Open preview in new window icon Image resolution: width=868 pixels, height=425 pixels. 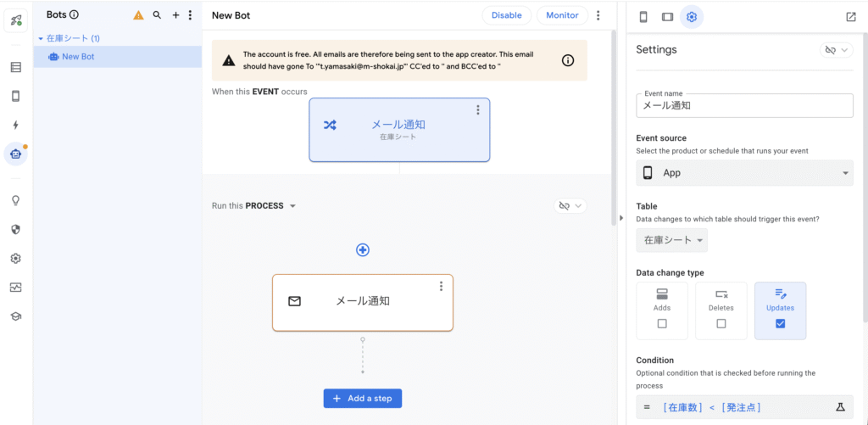coord(850,17)
